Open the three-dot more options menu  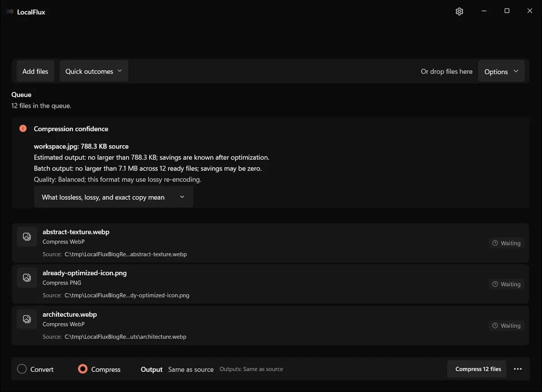pos(518,369)
